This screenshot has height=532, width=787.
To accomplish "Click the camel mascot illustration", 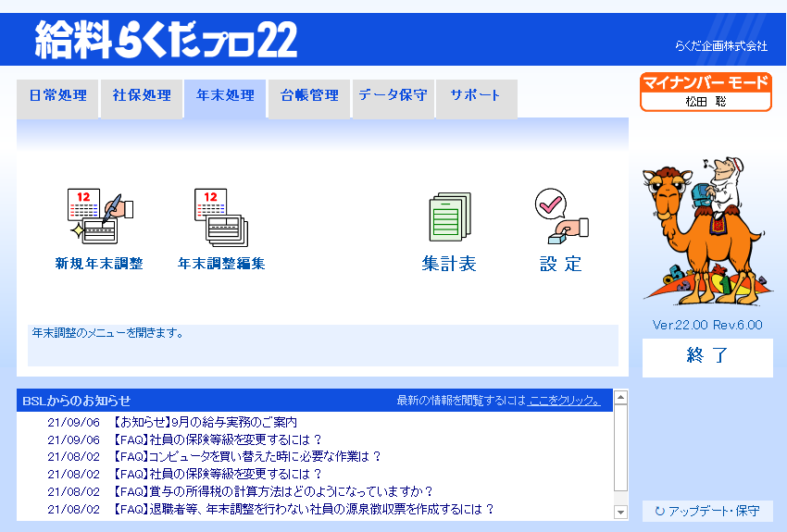I will [x=707, y=231].
